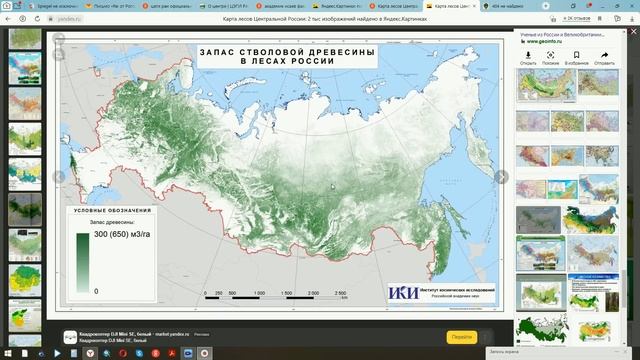Click the bookmark icon in the address bar area
The width and height of the screenshot is (640, 360).
(600, 19)
